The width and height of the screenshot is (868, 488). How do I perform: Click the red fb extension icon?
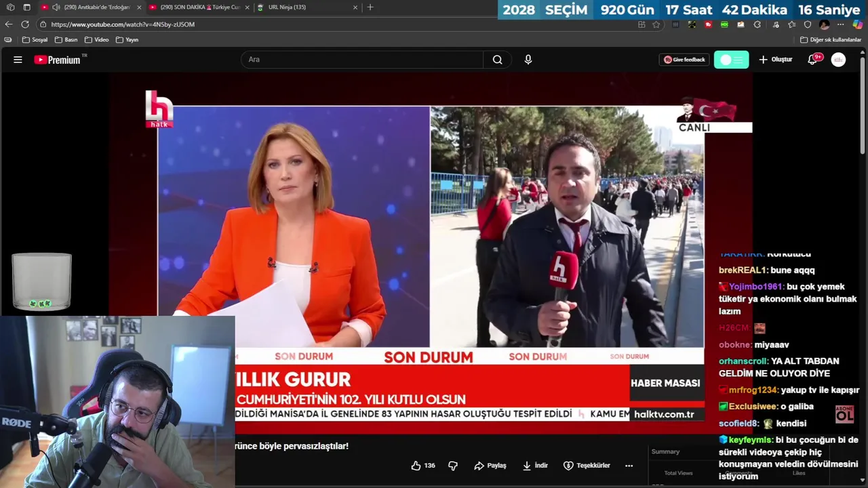pyautogui.click(x=708, y=24)
